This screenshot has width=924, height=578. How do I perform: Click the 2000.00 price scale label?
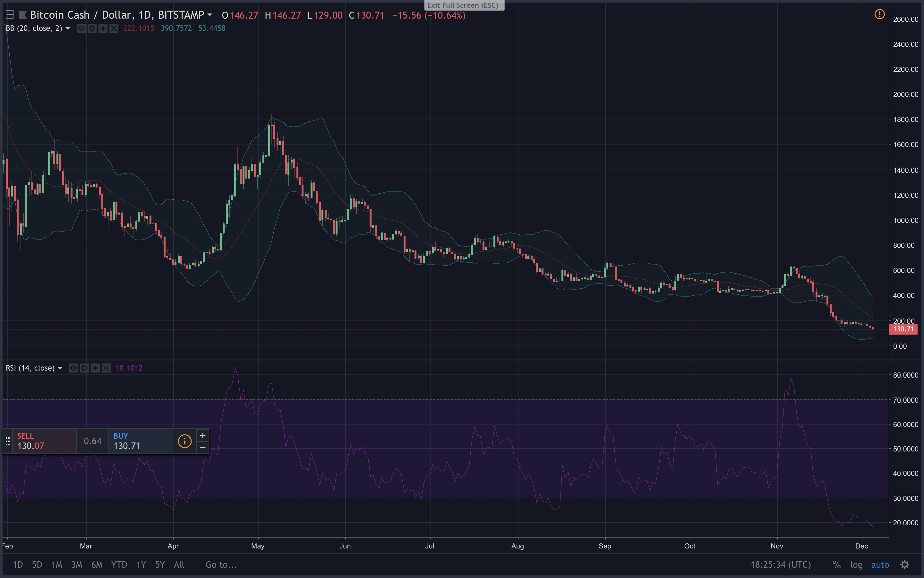905,94
